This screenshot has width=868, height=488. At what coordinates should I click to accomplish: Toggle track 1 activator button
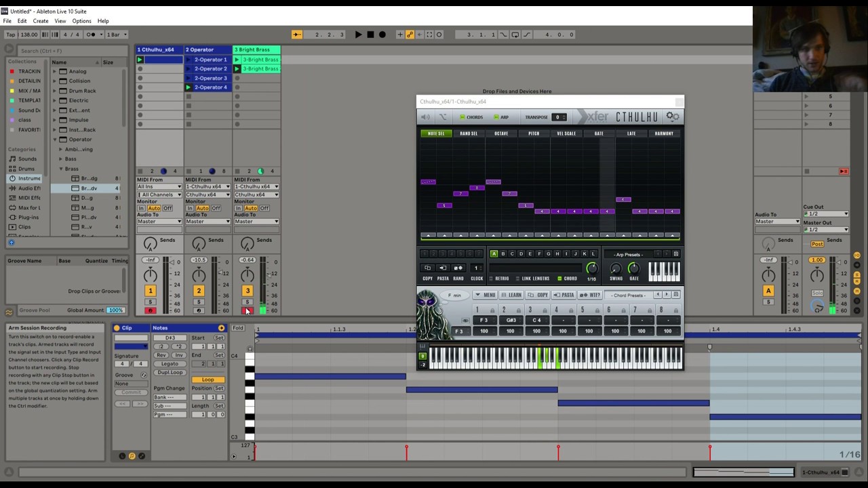150,291
